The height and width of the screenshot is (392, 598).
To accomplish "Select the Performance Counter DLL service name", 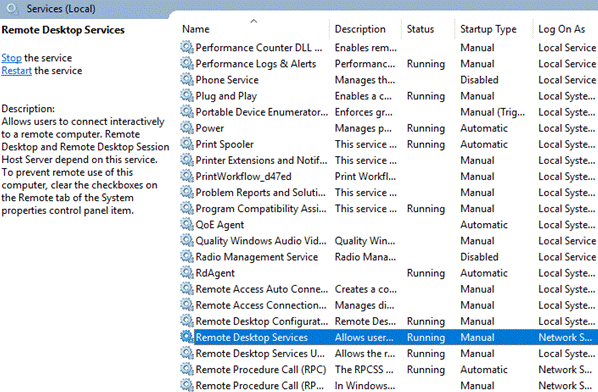I will pyautogui.click(x=259, y=48).
